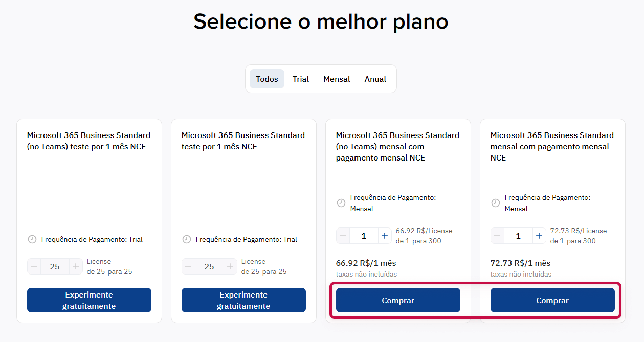Select the Todos filter option
The image size is (644, 342).
tap(267, 79)
